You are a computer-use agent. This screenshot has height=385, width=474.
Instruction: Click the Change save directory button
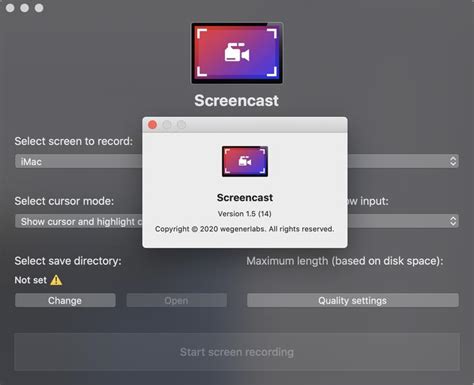(65, 300)
